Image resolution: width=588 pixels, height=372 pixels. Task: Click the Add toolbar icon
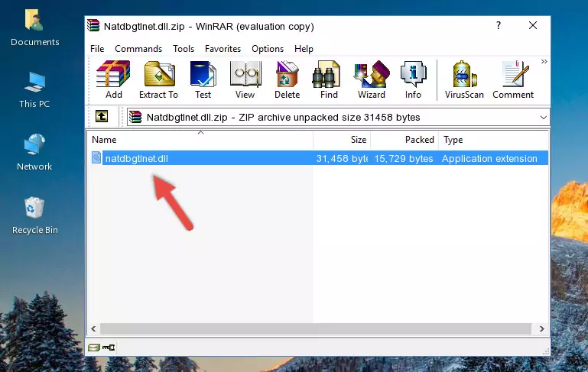coord(113,79)
